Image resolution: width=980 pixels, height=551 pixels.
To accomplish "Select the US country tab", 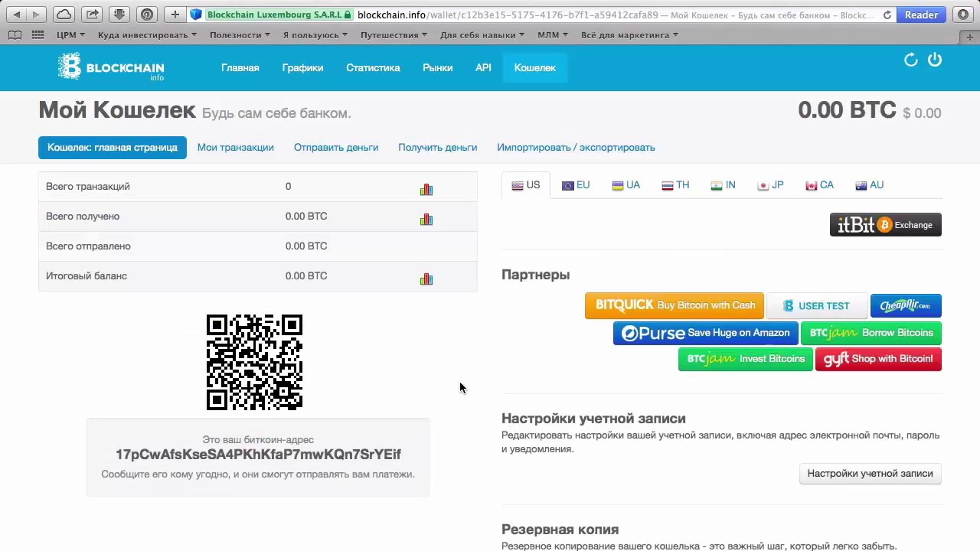I will [x=526, y=185].
